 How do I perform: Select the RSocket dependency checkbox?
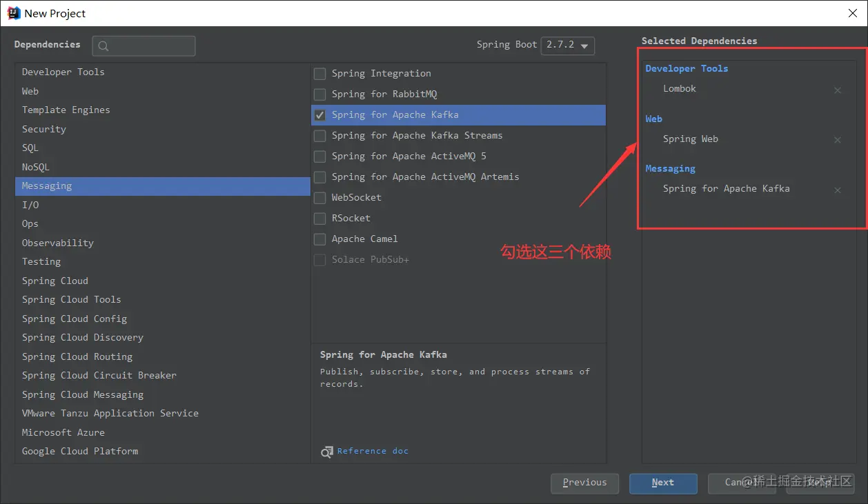click(319, 219)
